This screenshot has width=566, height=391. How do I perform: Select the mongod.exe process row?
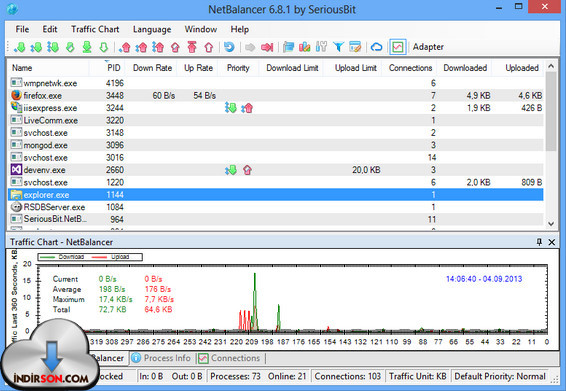pos(276,145)
